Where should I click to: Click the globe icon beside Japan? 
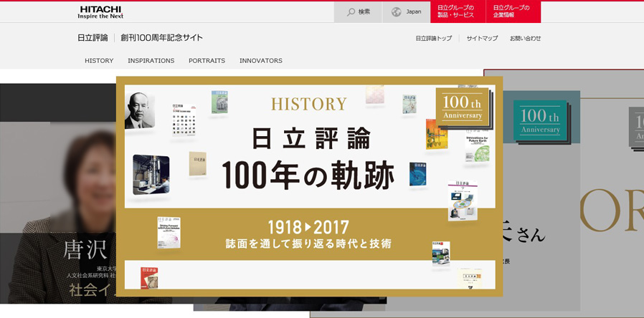pyautogui.click(x=396, y=12)
